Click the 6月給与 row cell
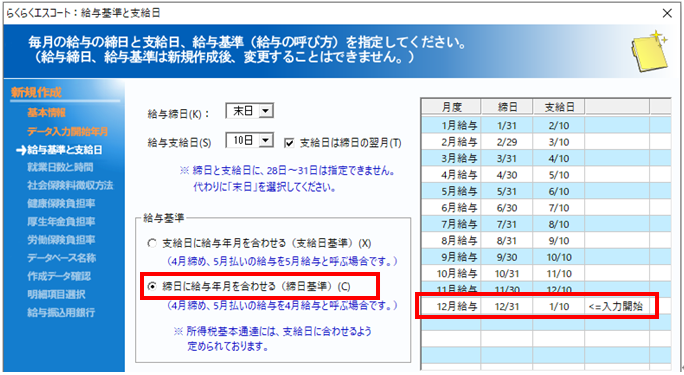This screenshot has height=375, width=684. [x=451, y=208]
